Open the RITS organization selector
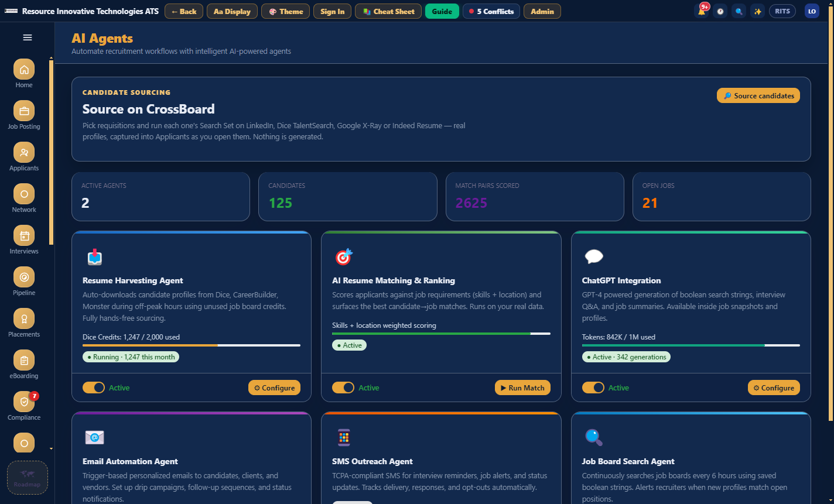834x504 pixels. pos(782,11)
